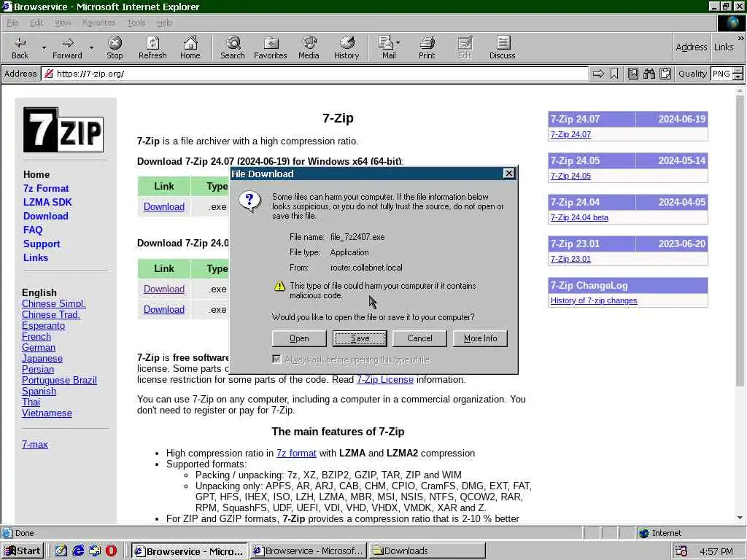This screenshot has height=560, width=747.
Task: Open the Support sidebar link
Action: click(x=42, y=244)
